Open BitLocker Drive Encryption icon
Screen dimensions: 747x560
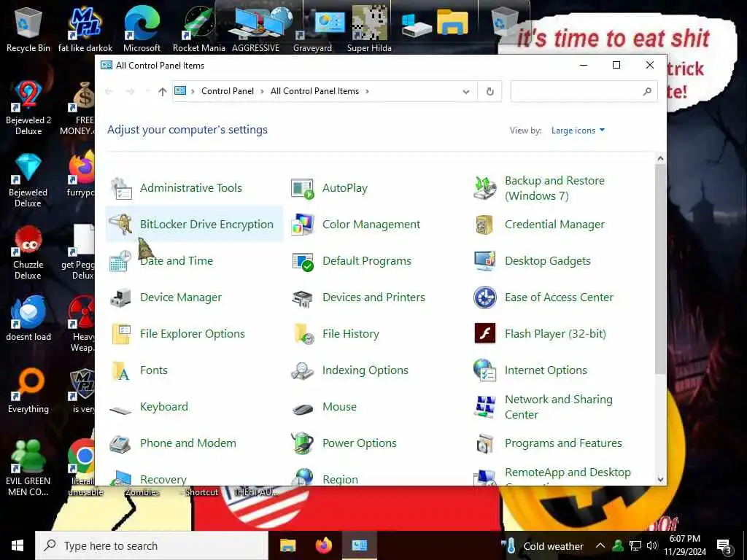[121, 225]
